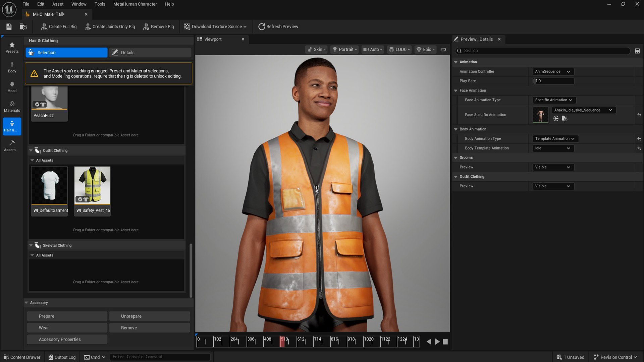Open the Skin viewport mode dropdown
The image size is (644, 362).
click(x=316, y=49)
